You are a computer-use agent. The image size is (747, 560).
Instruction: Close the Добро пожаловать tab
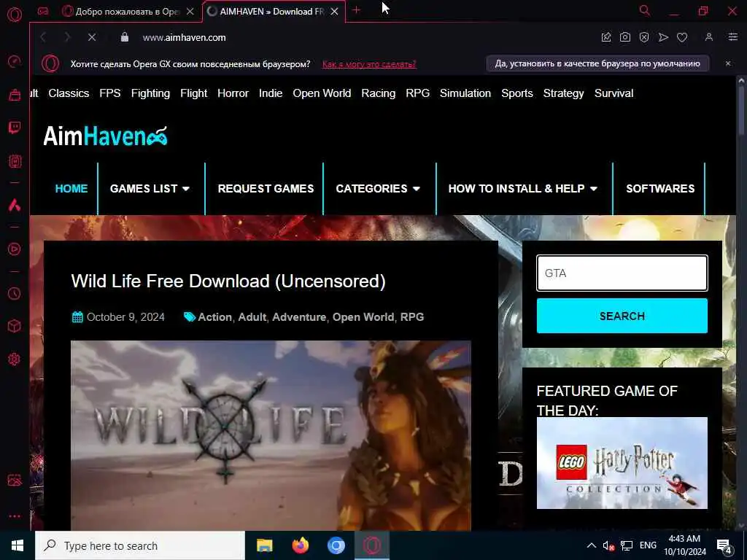(x=190, y=12)
